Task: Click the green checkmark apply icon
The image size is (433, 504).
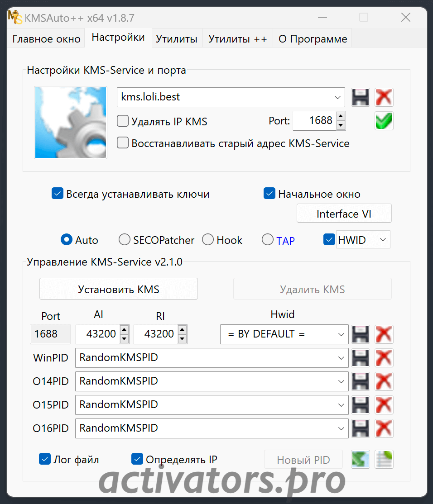Action: 384,121
